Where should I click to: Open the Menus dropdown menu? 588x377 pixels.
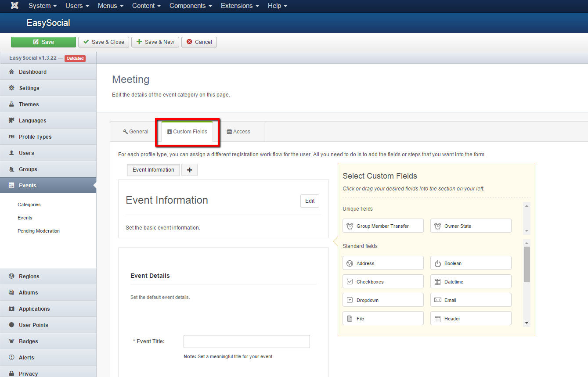click(111, 6)
